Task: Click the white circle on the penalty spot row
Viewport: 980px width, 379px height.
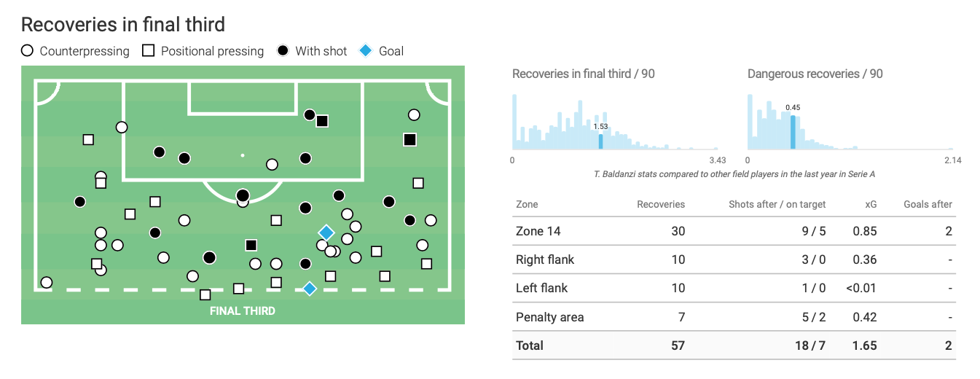Action: 272,165
